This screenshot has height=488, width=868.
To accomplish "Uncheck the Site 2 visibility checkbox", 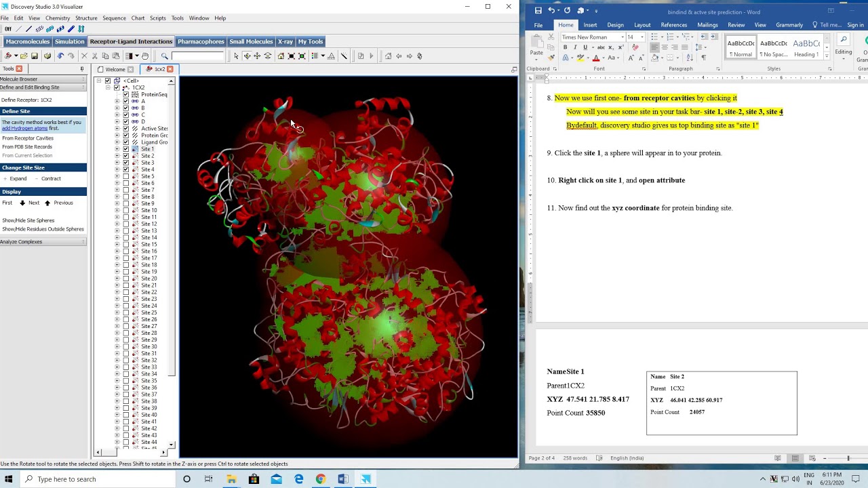I will (x=125, y=156).
